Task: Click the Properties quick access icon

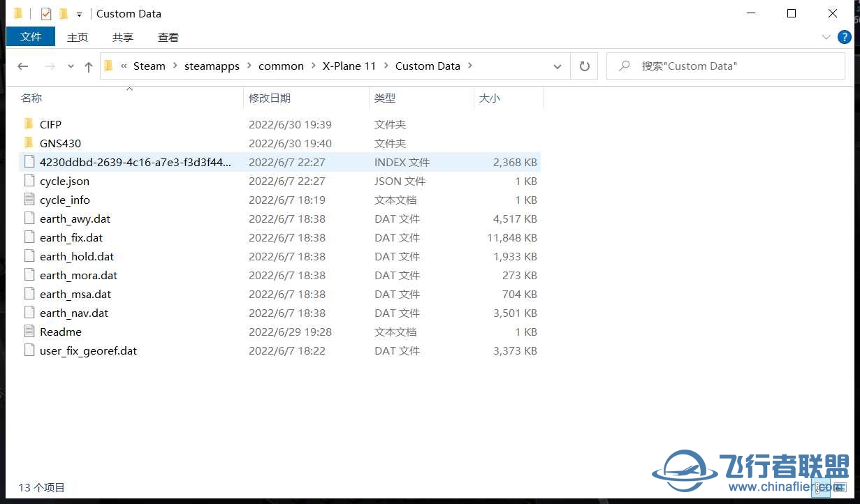Action: [x=46, y=14]
